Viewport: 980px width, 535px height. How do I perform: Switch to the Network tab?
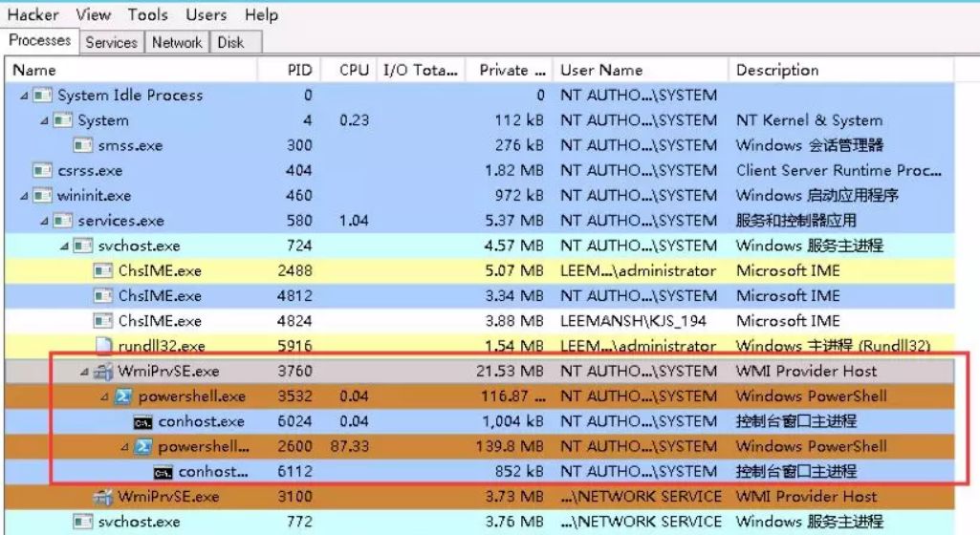(x=177, y=42)
